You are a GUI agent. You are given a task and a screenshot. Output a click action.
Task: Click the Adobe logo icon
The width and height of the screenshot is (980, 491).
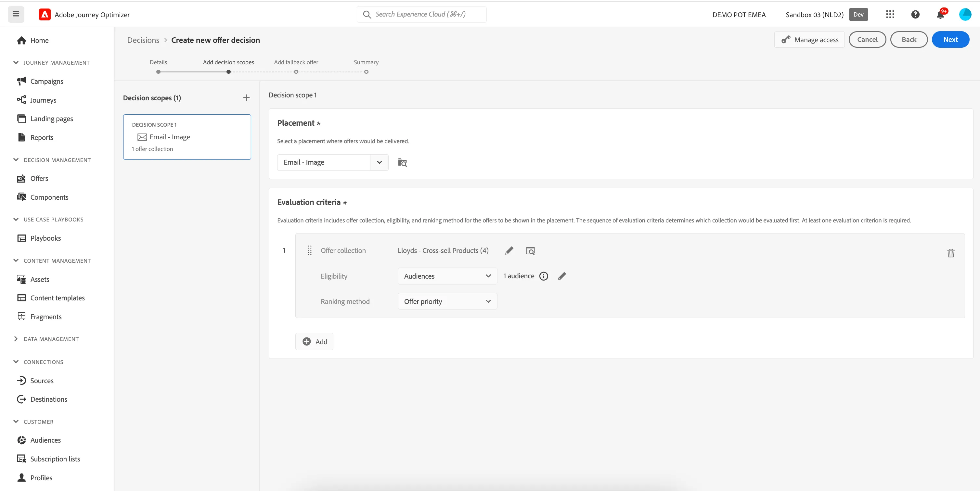(45, 15)
